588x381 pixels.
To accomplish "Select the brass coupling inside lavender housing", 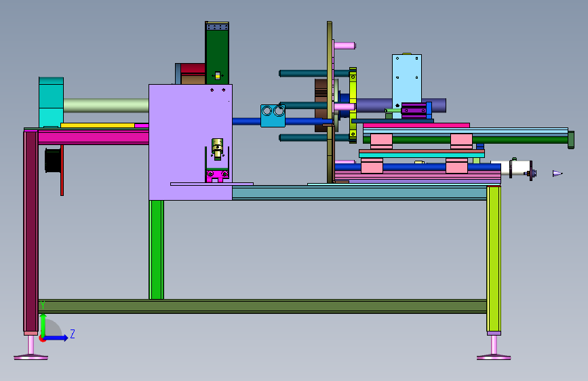I will [218, 146].
